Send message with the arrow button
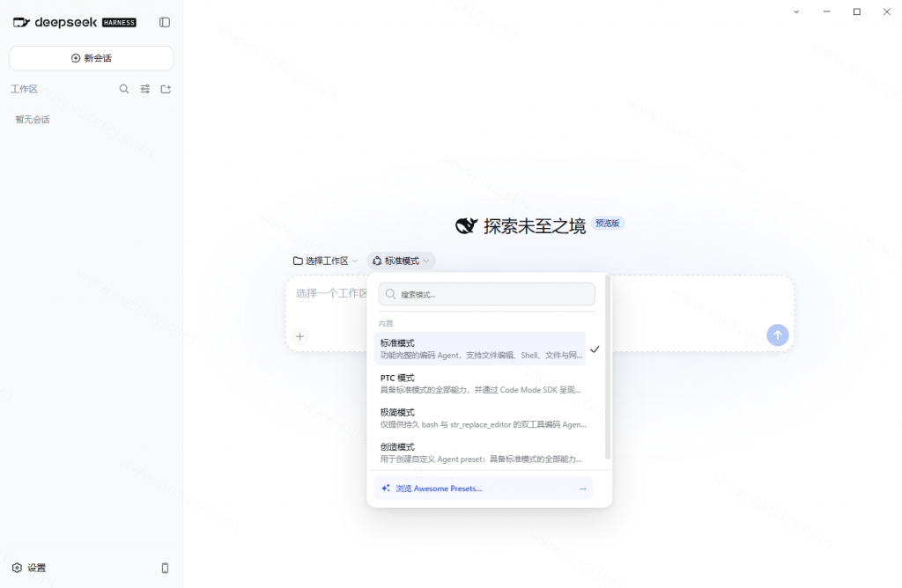This screenshot has width=902, height=588. tap(777, 335)
